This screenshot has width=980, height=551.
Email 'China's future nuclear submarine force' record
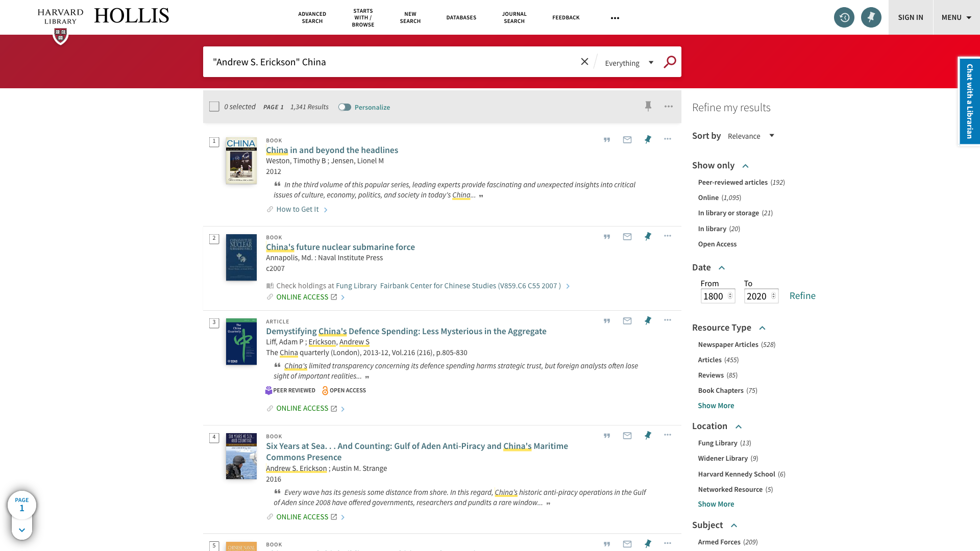627,236
